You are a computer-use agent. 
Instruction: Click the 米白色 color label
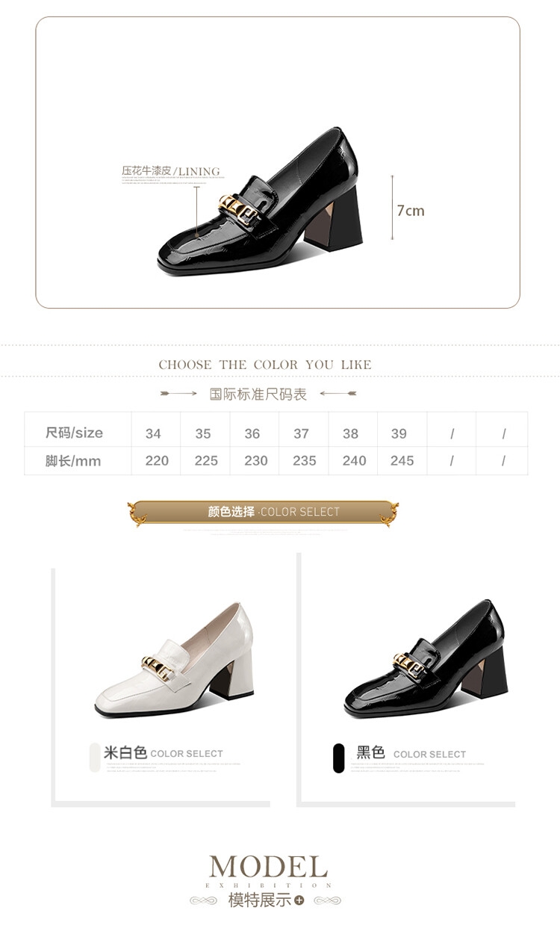click(125, 752)
